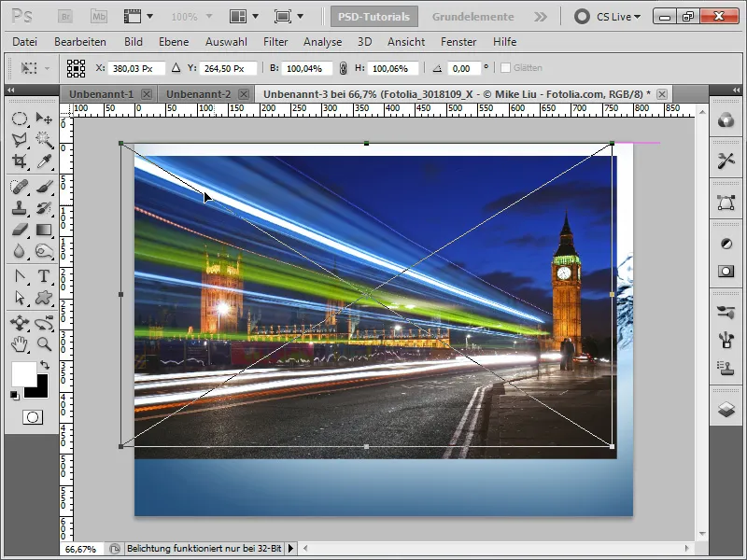Image resolution: width=747 pixels, height=560 pixels.
Task: Enable the Glätten checkbox
Action: 505,68
